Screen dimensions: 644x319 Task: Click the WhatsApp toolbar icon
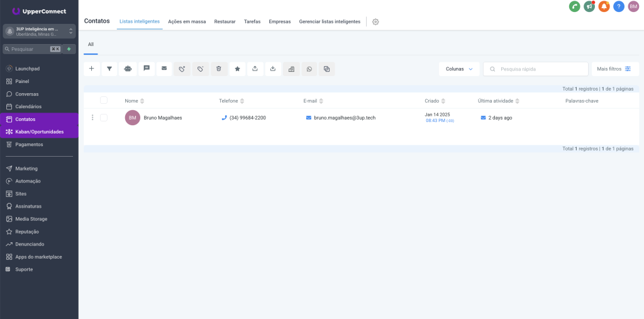click(x=309, y=69)
